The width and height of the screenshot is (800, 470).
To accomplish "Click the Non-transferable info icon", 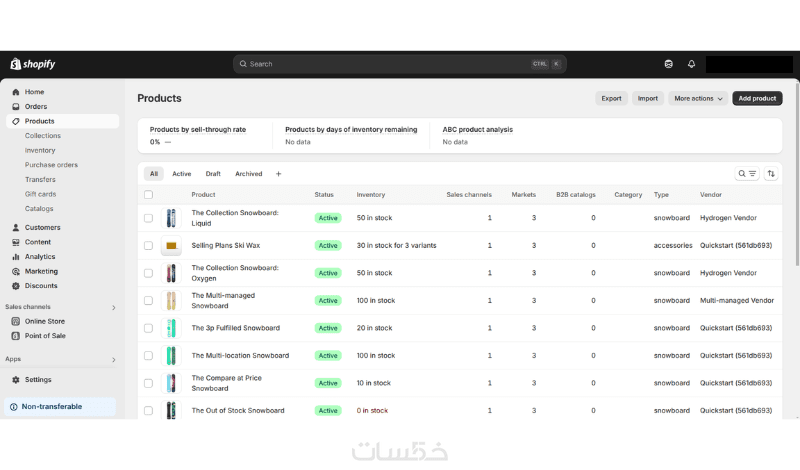I will [14, 407].
